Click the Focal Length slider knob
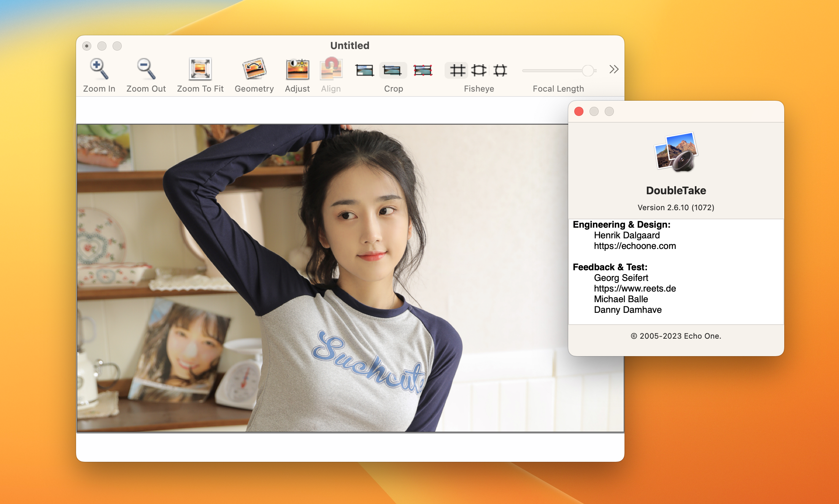 coord(588,70)
